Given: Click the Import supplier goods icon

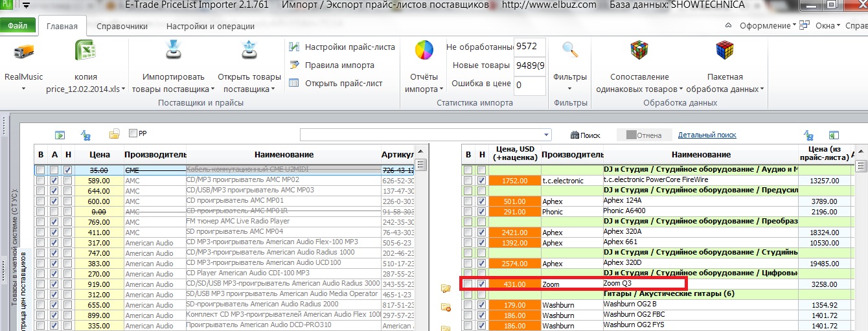Looking at the screenshot, I should click(173, 51).
